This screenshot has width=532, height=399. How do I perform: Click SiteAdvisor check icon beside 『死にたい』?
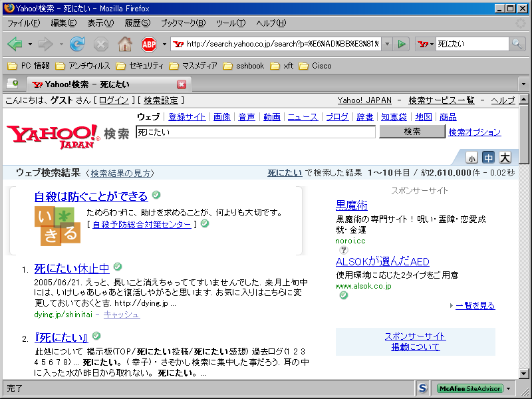[x=96, y=336]
